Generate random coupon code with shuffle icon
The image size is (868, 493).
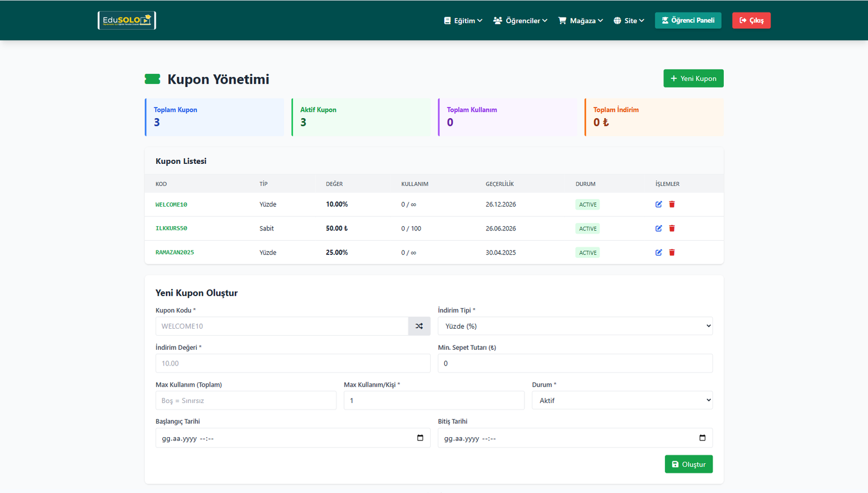click(x=419, y=326)
